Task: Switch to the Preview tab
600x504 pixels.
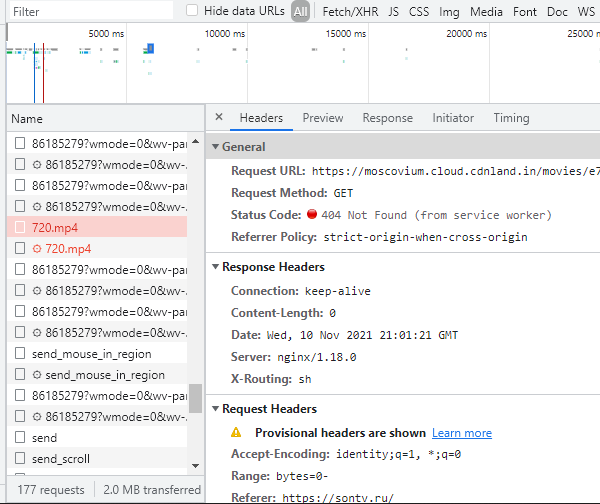Action: (x=322, y=118)
